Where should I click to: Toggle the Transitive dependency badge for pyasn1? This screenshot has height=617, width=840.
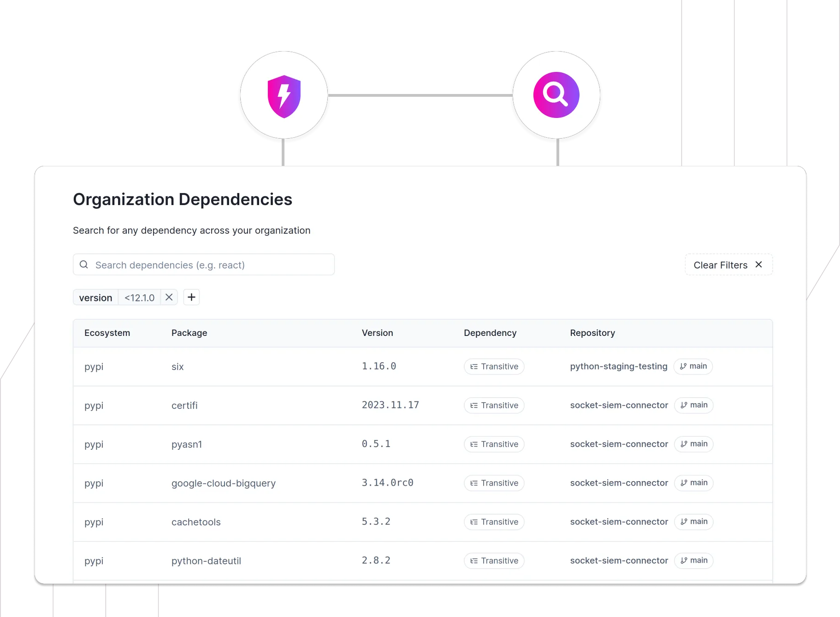(494, 444)
